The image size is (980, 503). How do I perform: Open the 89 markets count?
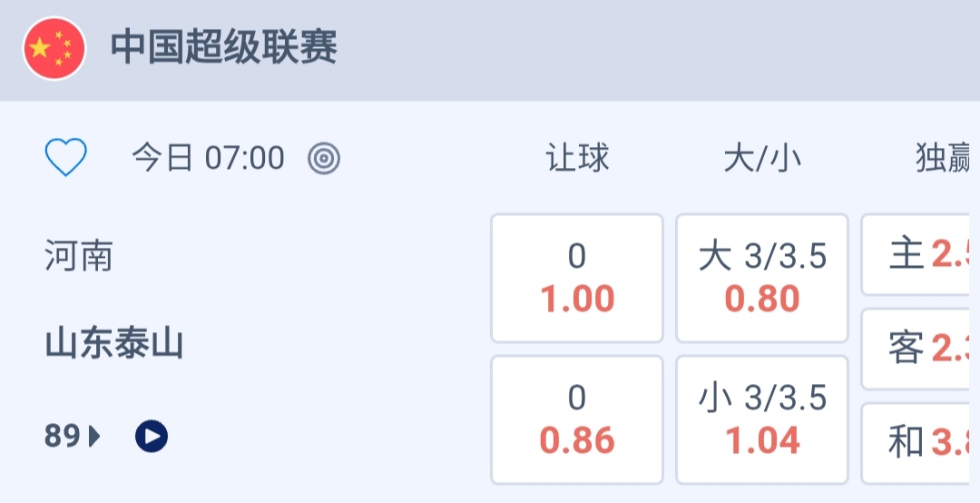[63, 437]
